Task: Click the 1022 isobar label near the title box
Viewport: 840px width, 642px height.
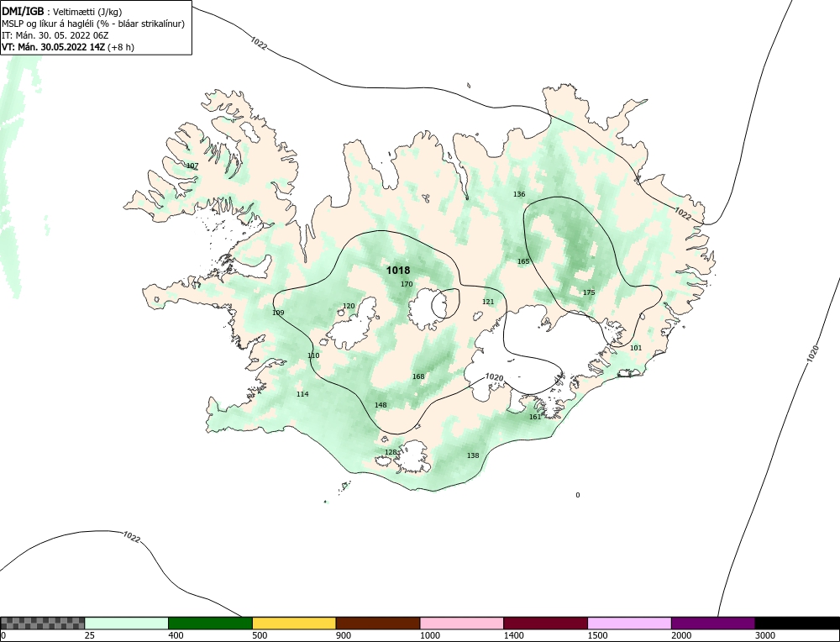Action: pos(258,43)
